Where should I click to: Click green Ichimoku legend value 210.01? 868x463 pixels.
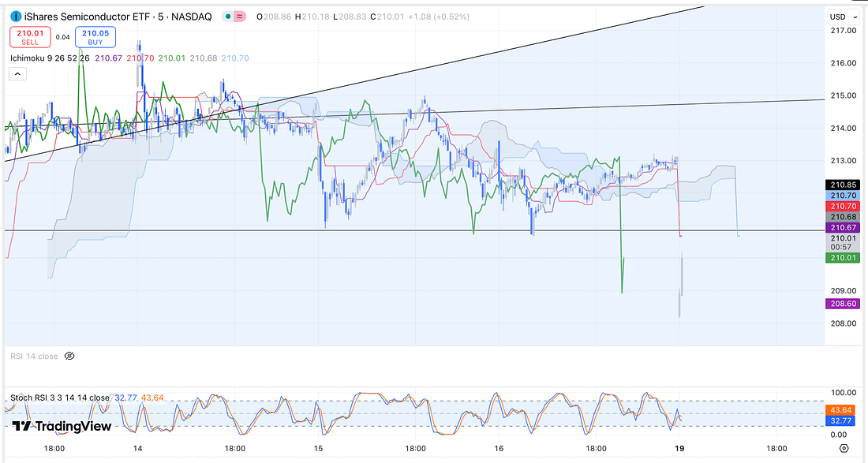(171, 58)
